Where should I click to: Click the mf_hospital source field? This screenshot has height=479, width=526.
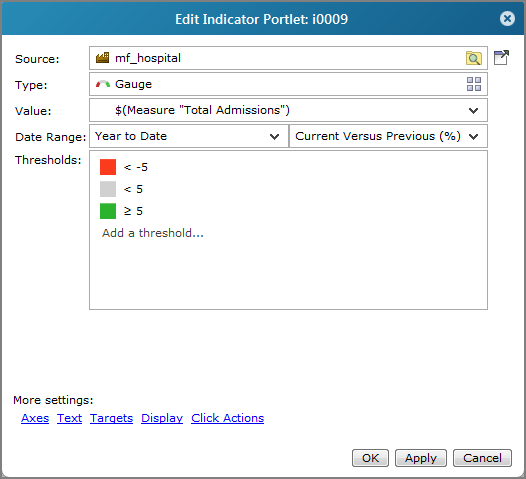[x=288, y=58]
